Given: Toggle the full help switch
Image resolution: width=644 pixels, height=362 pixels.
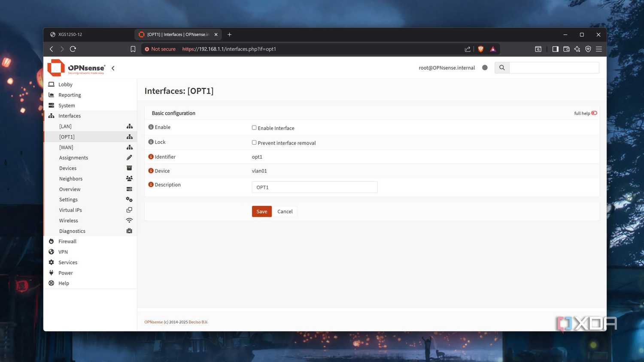Looking at the screenshot, I should [x=594, y=113].
